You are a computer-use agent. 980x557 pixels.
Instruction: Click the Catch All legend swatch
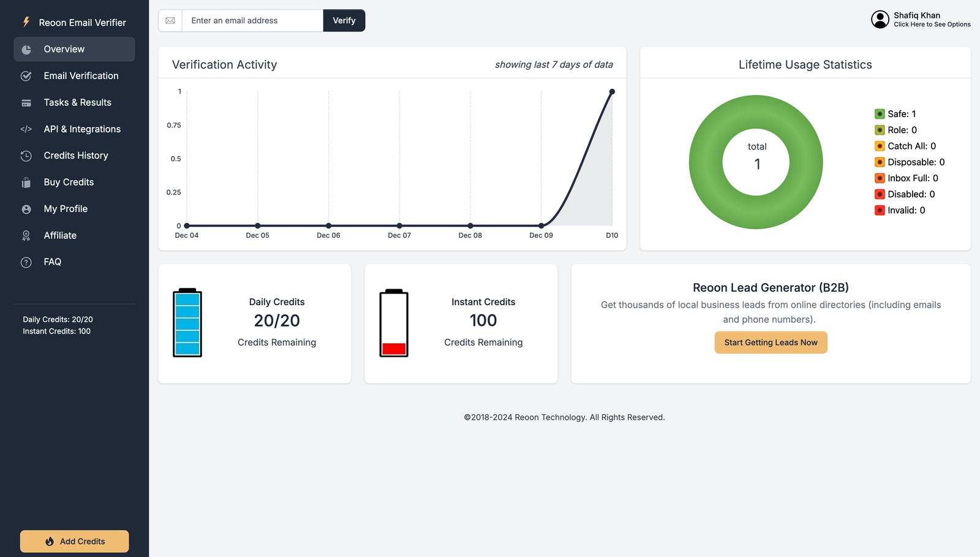(x=880, y=146)
